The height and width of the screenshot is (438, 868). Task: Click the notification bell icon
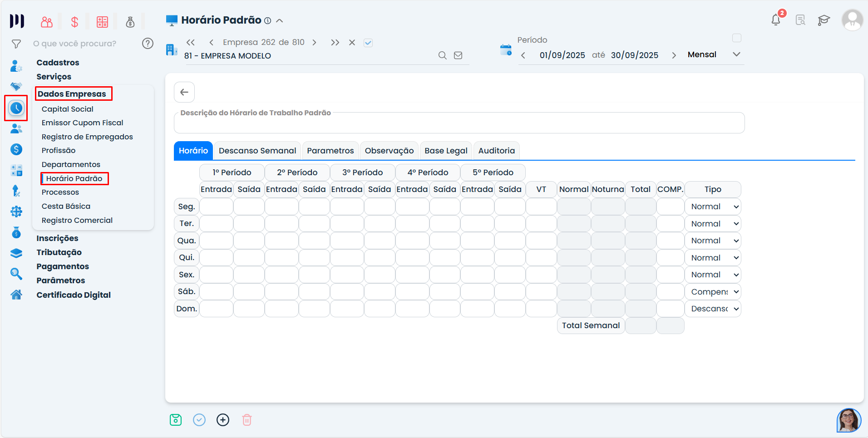point(775,20)
